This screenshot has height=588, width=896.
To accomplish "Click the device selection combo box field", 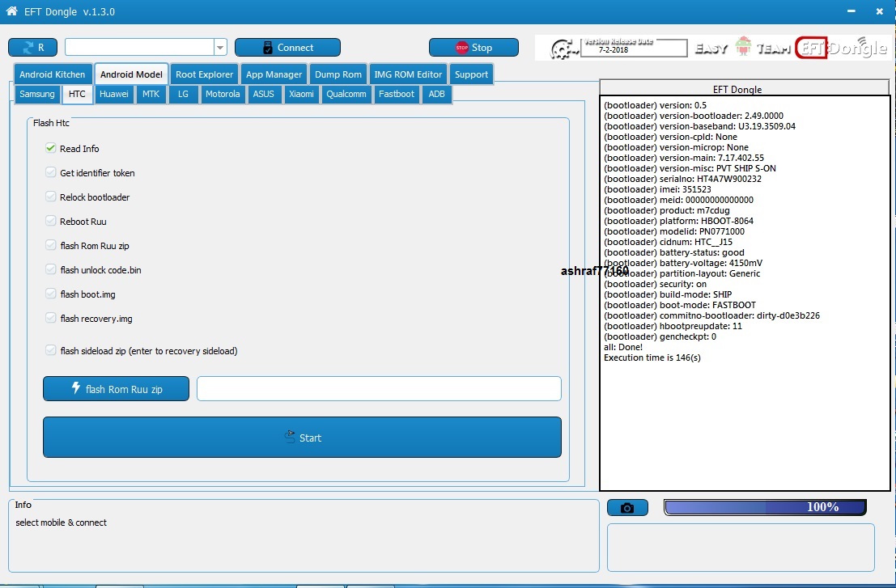I will [x=139, y=48].
